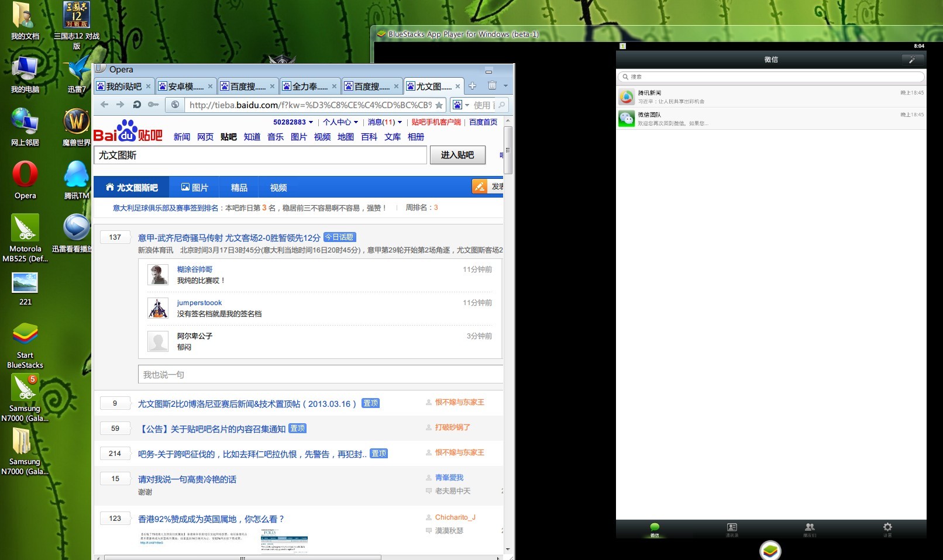Close the 全力奉 tab
Screen dimensions: 943x560
coord(334,87)
